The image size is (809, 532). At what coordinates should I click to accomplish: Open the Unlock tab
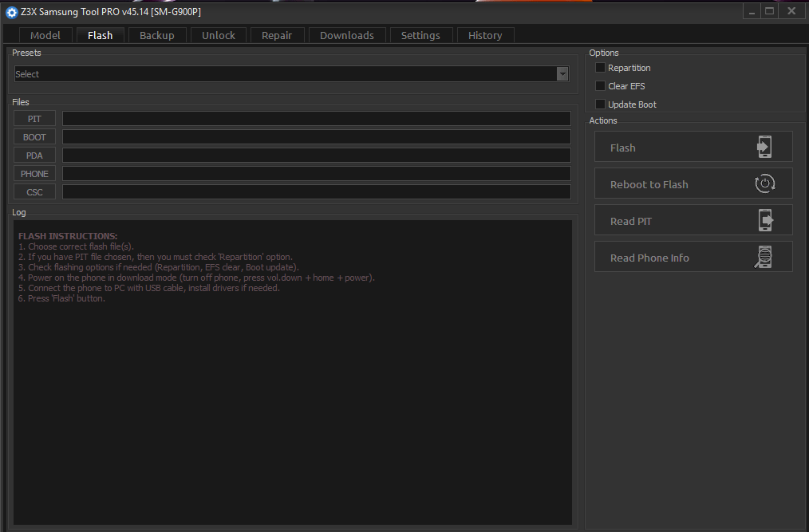click(219, 35)
